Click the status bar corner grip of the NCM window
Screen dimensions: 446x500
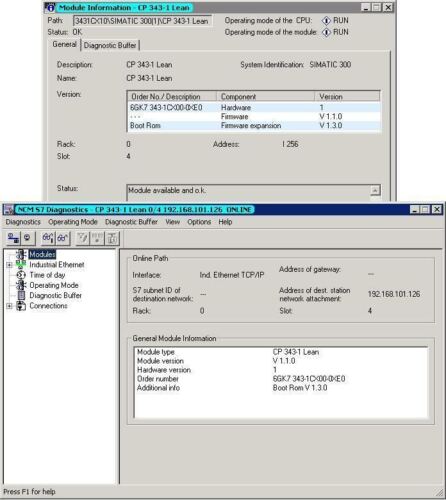(x=439, y=492)
